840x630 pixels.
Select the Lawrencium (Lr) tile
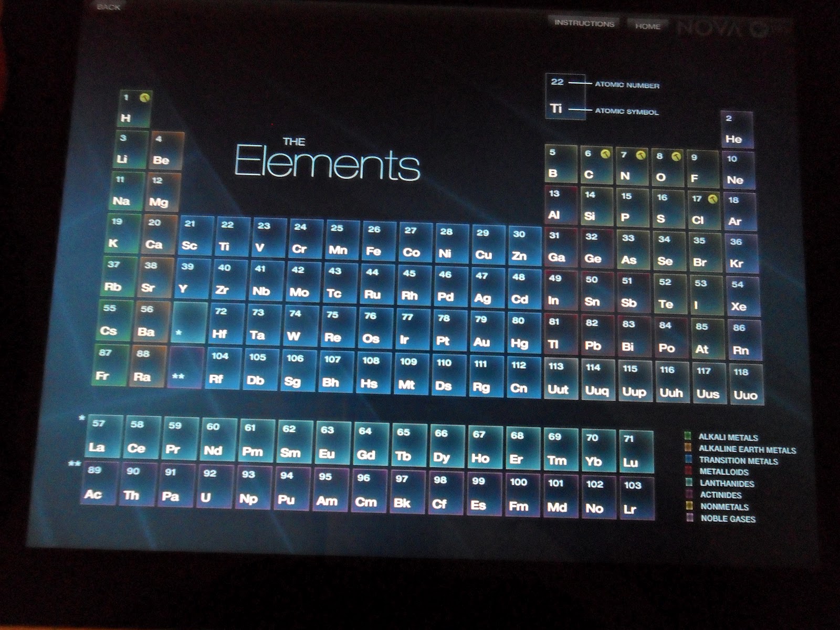pos(636,498)
